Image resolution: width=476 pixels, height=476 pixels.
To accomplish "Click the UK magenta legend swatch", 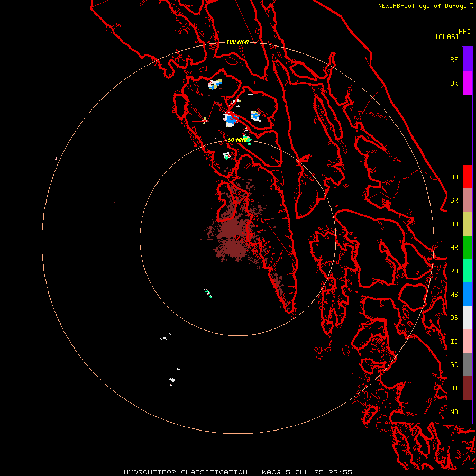I will tap(467, 83).
